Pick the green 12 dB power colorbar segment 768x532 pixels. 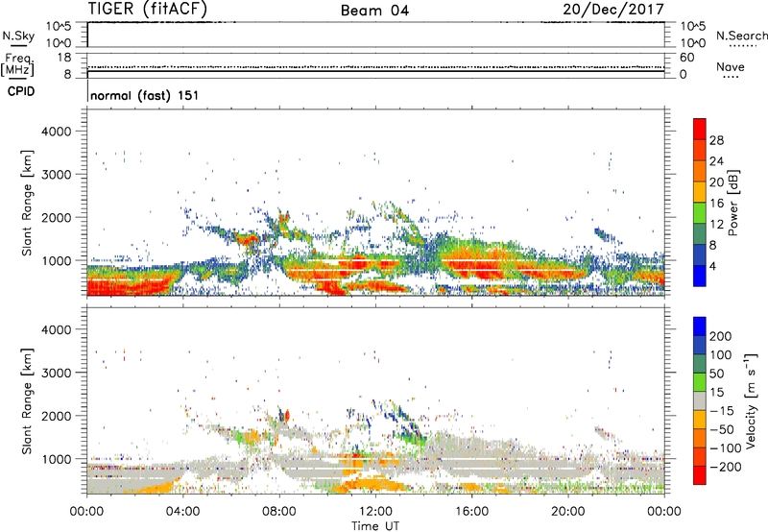tap(700, 213)
